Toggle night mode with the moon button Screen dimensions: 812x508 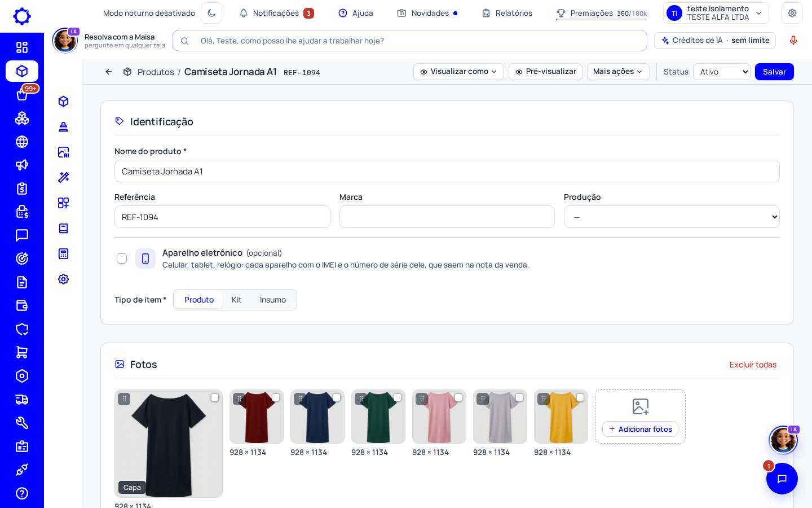click(211, 13)
